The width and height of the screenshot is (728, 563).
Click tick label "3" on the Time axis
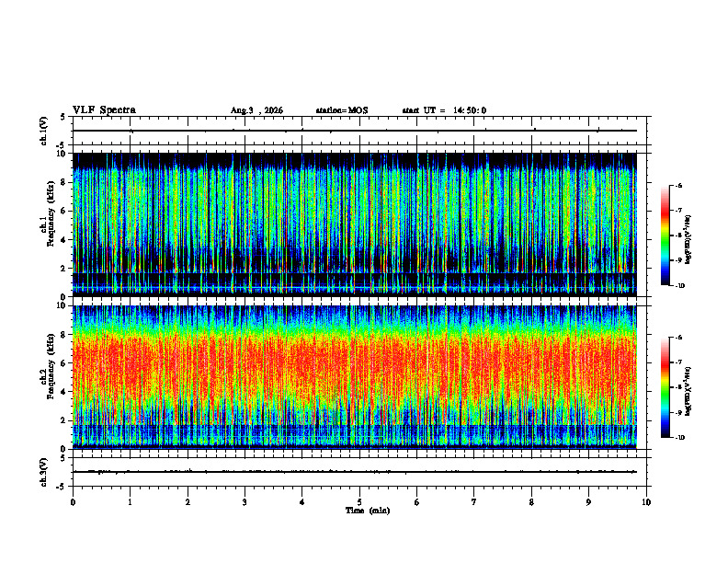pyautogui.click(x=245, y=502)
